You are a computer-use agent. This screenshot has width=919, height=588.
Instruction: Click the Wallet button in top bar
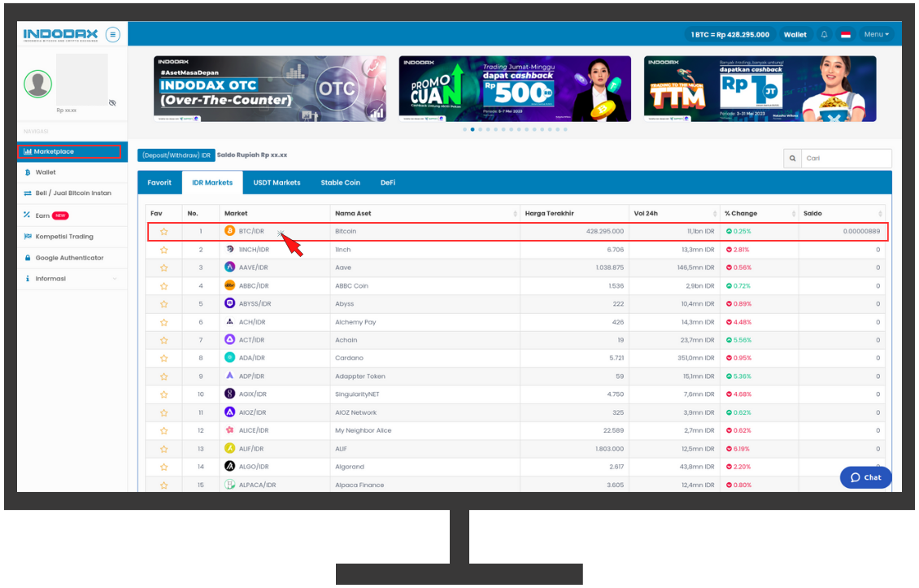pos(795,35)
